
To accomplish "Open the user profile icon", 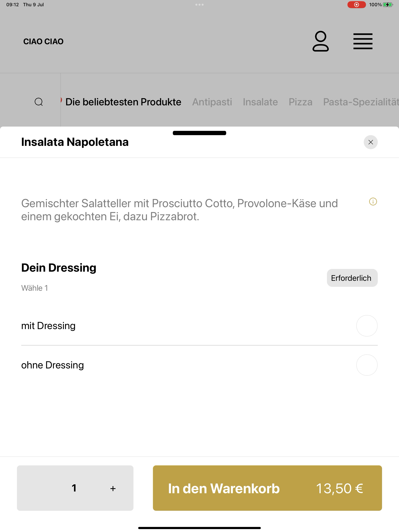I will pos(320,41).
